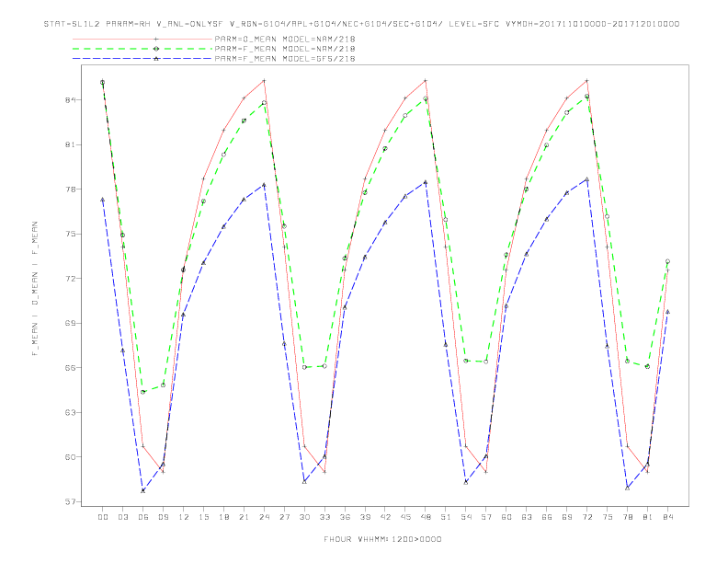The width and height of the screenshot is (728, 563).
Task: Click x-axis forecast hour label 09
Action: point(164,517)
